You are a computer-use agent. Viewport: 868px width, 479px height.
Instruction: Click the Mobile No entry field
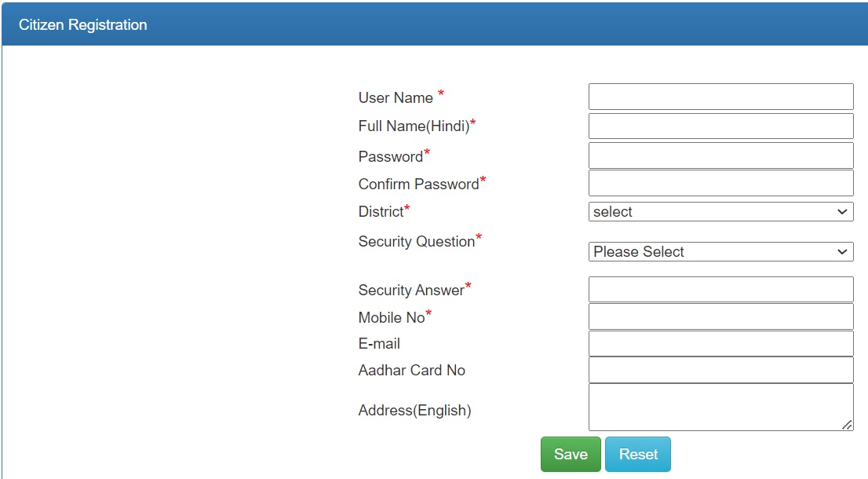(720, 316)
